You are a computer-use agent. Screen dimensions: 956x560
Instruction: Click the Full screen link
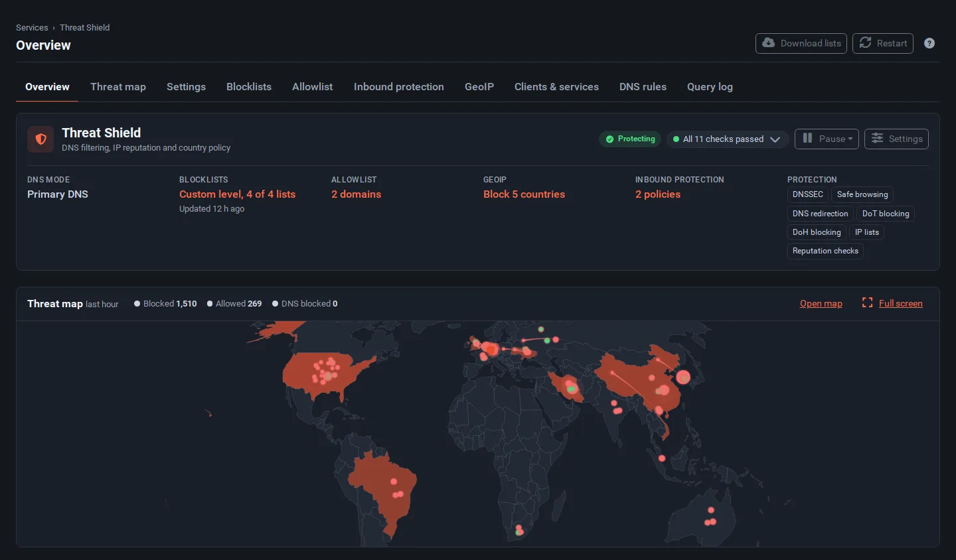click(x=901, y=303)
